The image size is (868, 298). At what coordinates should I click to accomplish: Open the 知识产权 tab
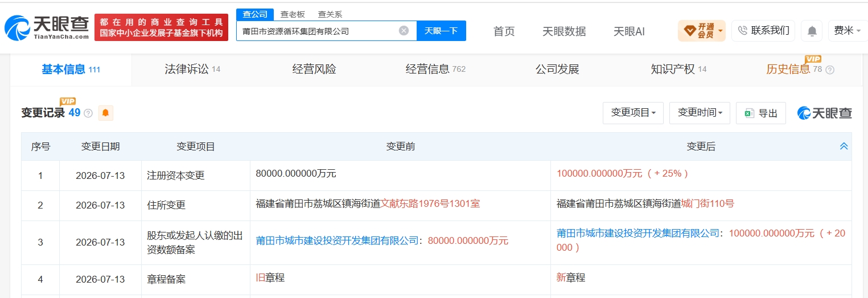pyautogui.click(x=678, y=70)
